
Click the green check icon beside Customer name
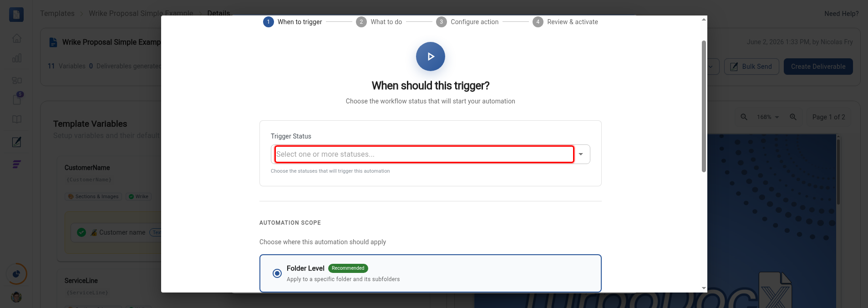[81, 232]
